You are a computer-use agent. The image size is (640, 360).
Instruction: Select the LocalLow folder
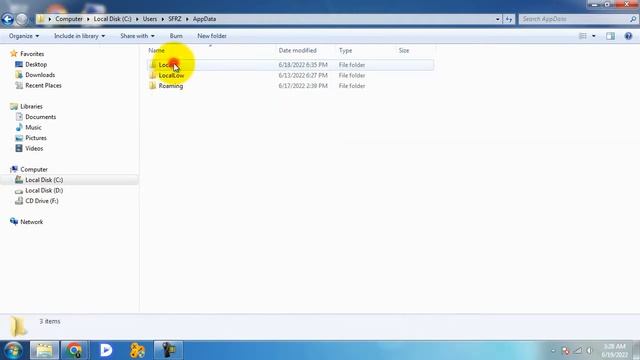point(171,76)
